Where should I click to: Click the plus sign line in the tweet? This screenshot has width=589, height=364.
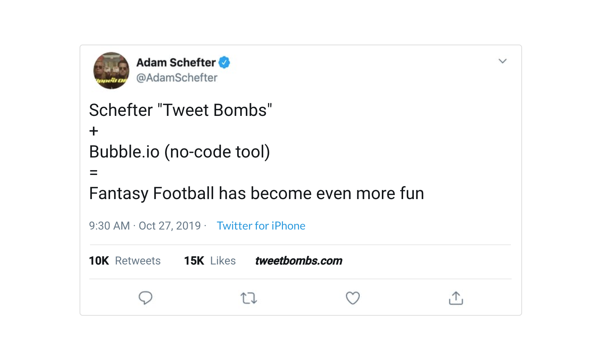point(94,131)
